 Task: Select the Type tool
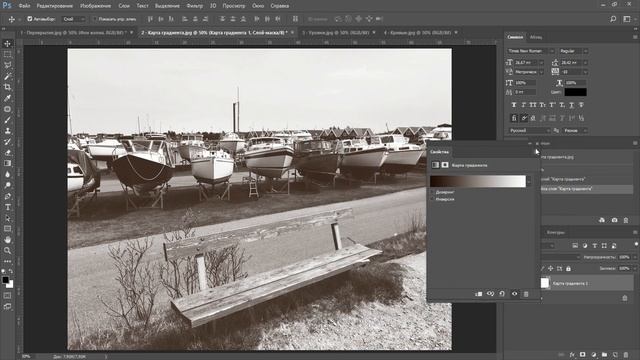click(7, 207)
